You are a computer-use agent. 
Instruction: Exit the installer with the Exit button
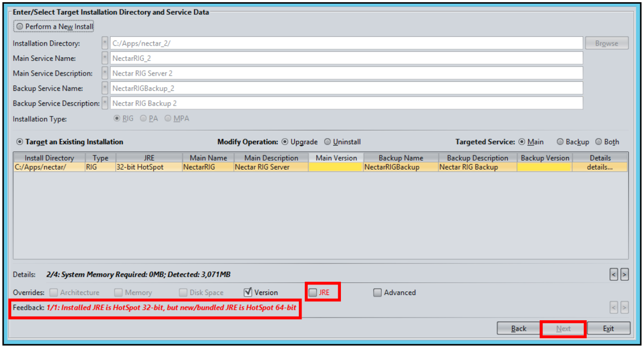[x=608, y=329]
